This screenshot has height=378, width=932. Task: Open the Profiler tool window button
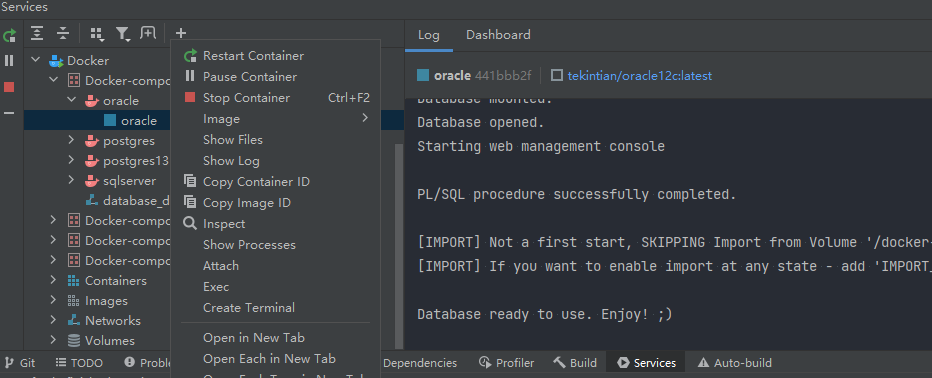point(506,363)
